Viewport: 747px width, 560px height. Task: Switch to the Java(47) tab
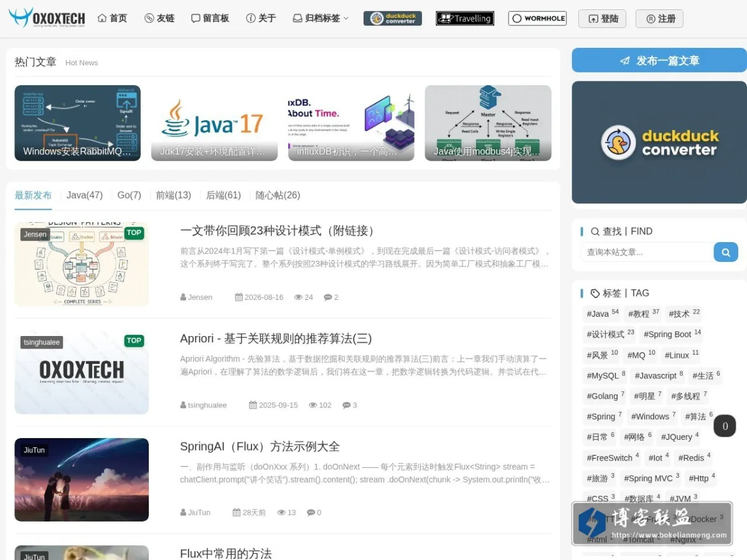85,195
